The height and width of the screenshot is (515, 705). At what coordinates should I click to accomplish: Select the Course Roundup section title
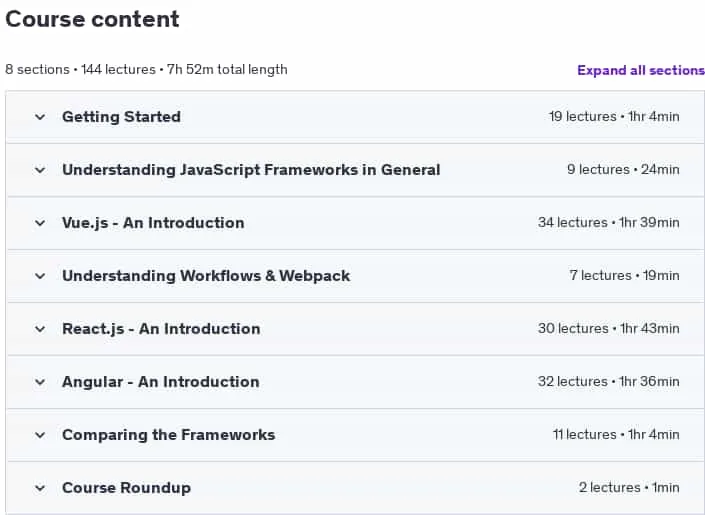point(126,488)
